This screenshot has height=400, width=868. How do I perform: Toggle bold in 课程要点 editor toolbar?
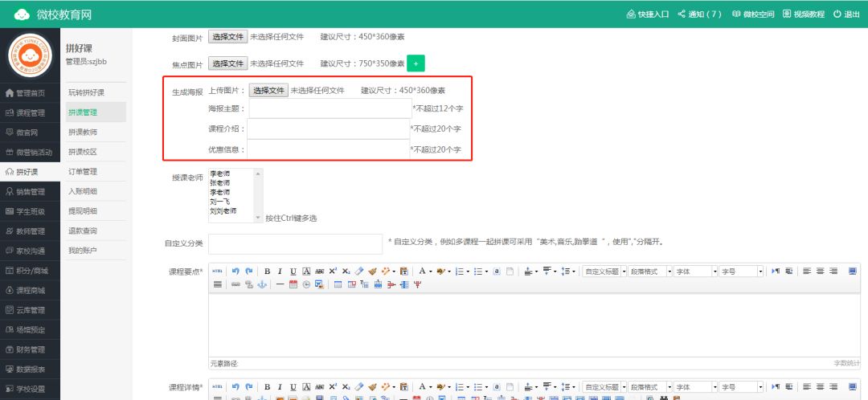pos(268,271)
